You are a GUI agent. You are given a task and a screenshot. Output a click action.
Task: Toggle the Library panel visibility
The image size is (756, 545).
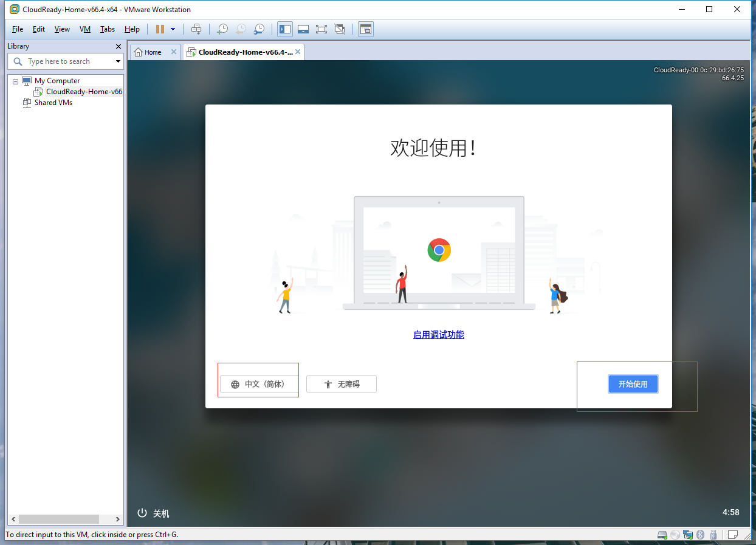coord(284,29)
